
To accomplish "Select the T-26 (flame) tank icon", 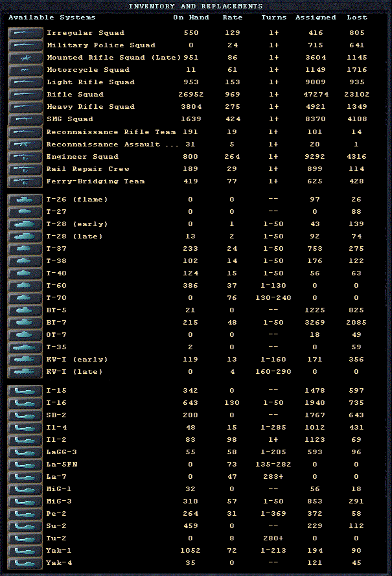I will click(x=25, y=200).
